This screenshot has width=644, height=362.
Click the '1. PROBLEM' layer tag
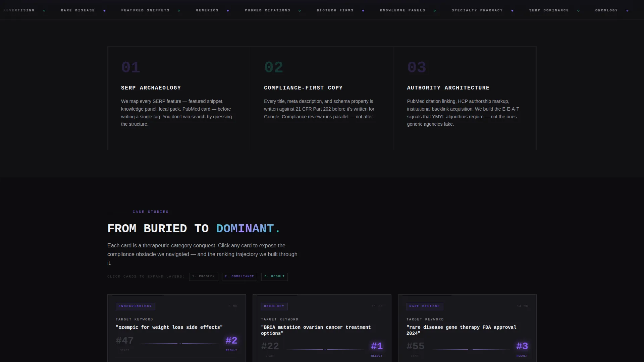(x=203, y=277)
